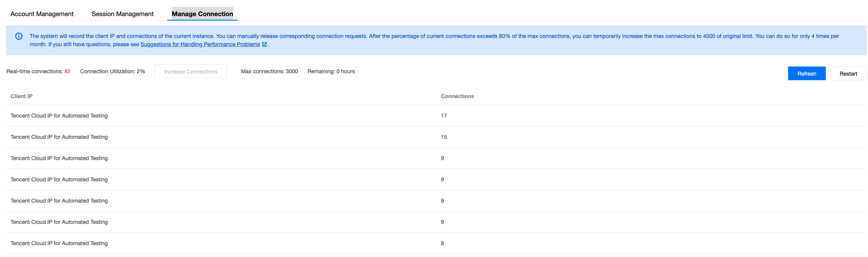Open the Session Management tab
This screenshot has width=868, height=257.
point(122,14)
